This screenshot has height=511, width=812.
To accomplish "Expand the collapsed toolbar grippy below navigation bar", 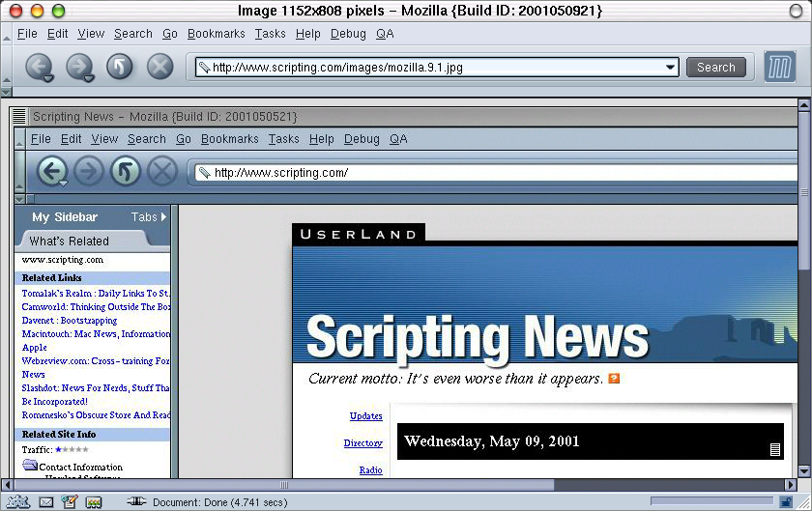I will click(6, 92).
